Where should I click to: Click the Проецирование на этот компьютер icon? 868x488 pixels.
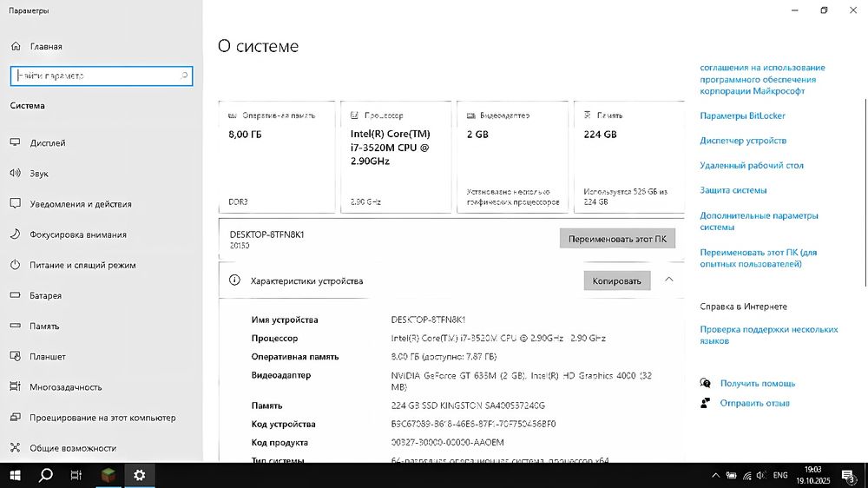tap(16, 417)
